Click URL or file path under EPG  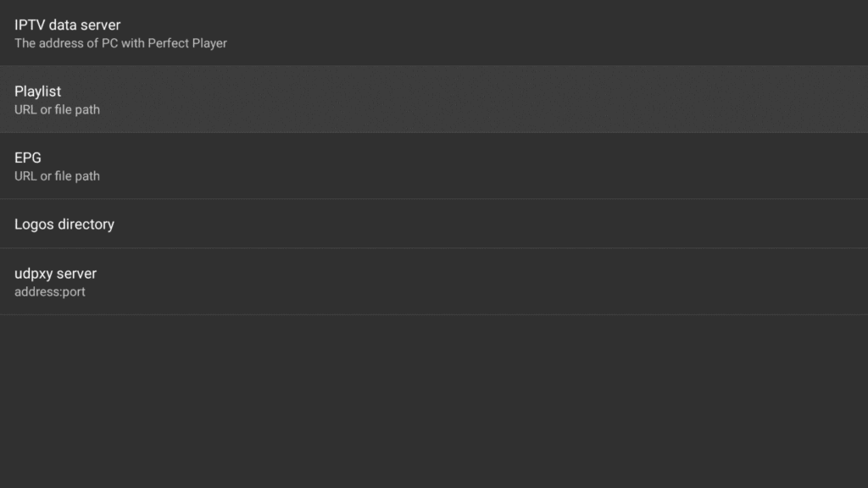click(57, 175)
